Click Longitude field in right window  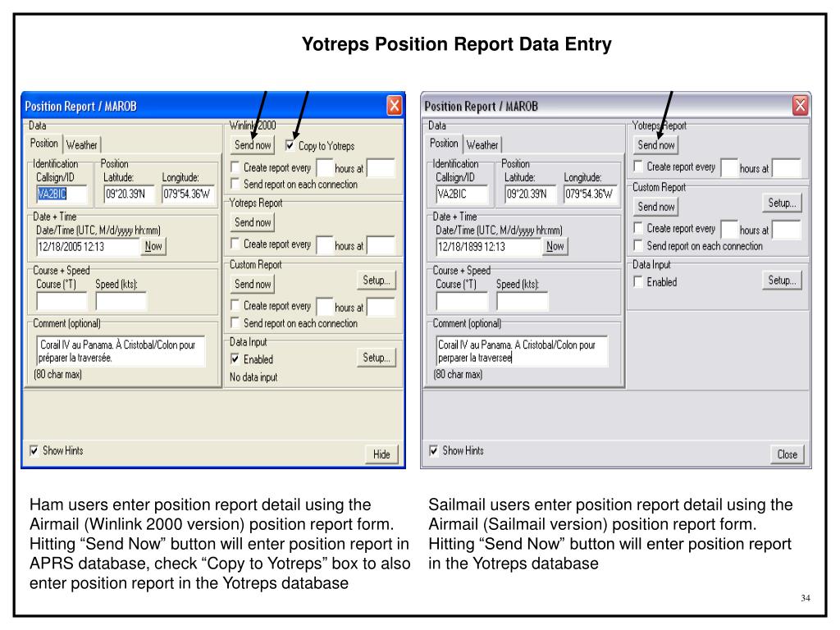point(590,194)
